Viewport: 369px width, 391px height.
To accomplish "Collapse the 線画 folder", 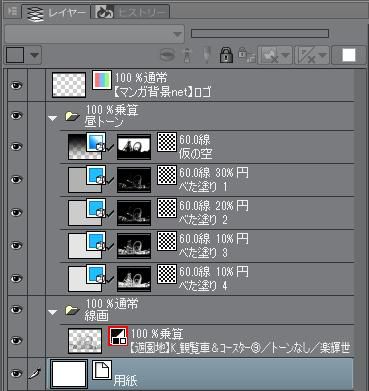I will 52,312.
